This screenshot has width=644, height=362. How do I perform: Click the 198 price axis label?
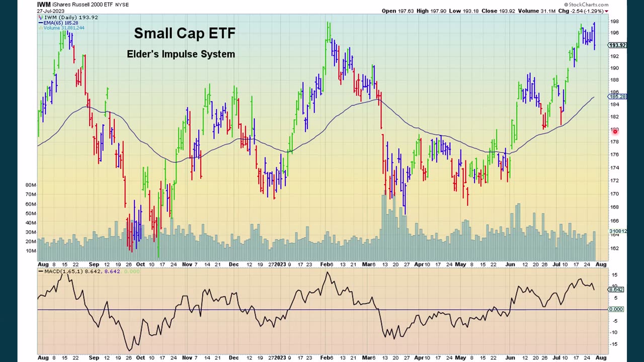pyautogui.click(x=614, y=22)
